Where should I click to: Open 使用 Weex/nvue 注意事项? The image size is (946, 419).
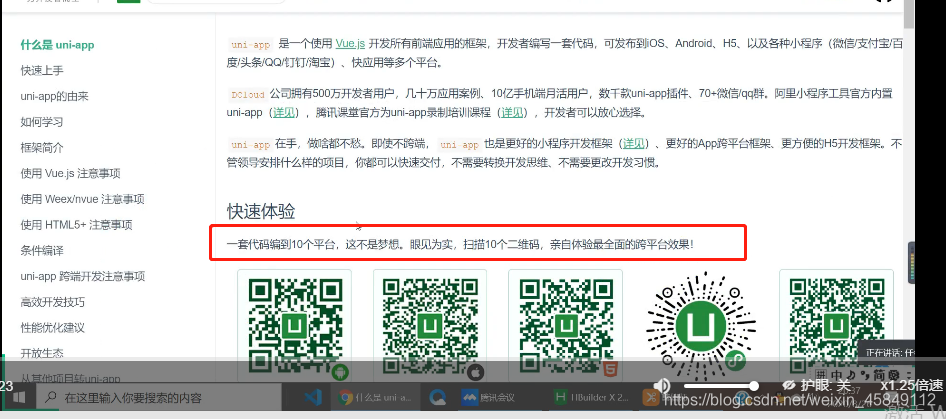pyautogui.click(x=83, y=199)
